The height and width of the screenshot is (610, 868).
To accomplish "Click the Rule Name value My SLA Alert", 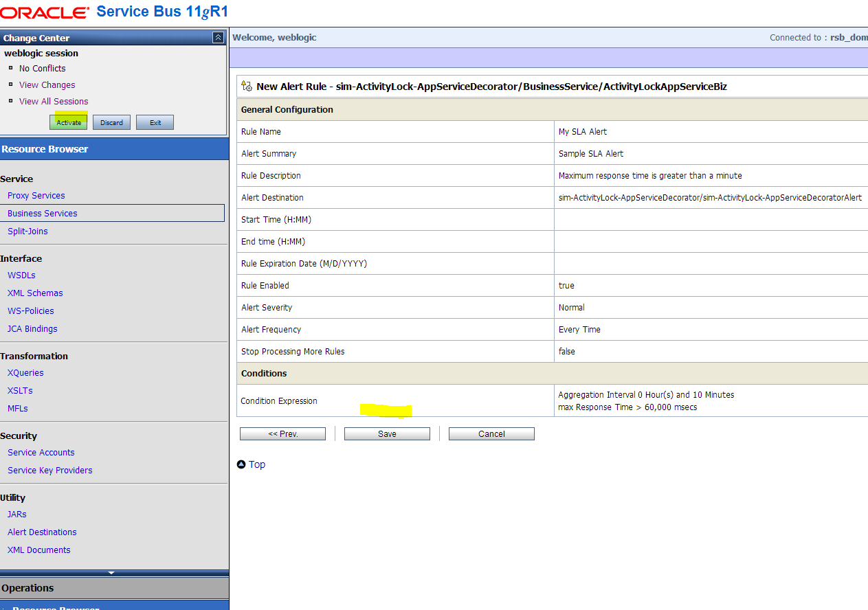I will click(583, 132).
